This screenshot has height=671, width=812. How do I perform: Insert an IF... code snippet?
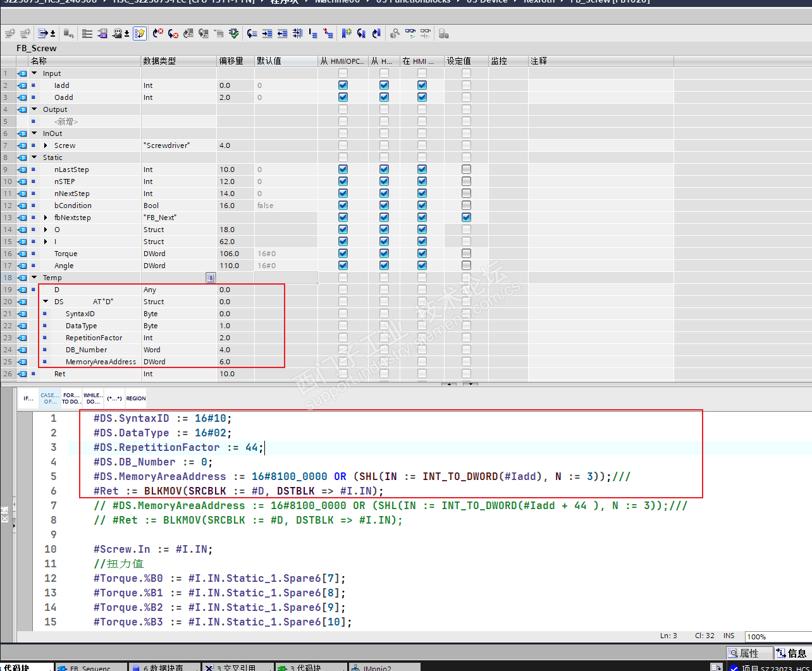click(28, 398)
